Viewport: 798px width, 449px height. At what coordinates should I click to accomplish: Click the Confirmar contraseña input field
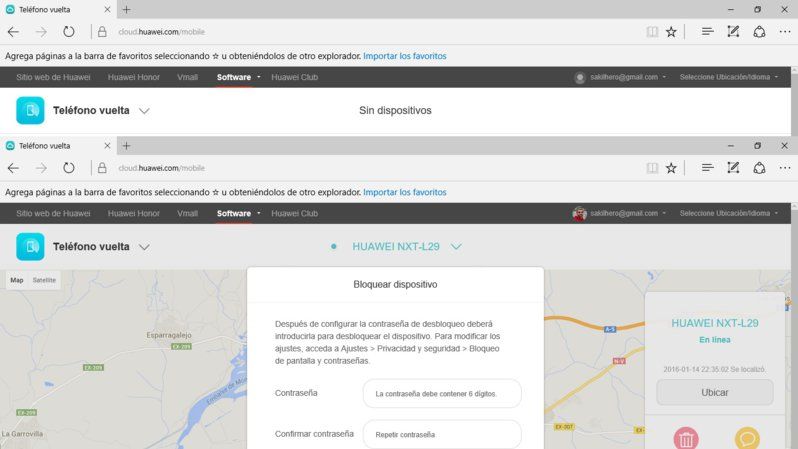click(x=442, y=434)
